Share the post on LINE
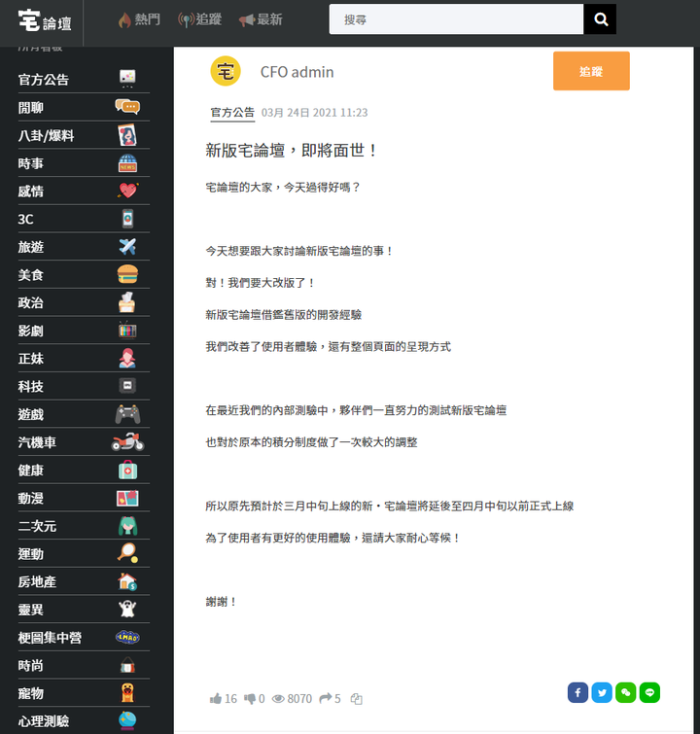700x734 pixels. [x=649, y=692]
